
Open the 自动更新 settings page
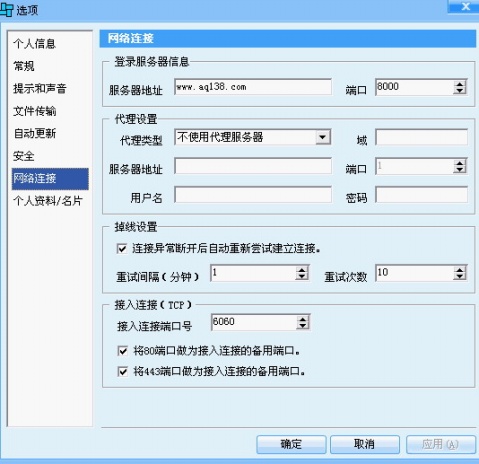click(x=34, y=133)
